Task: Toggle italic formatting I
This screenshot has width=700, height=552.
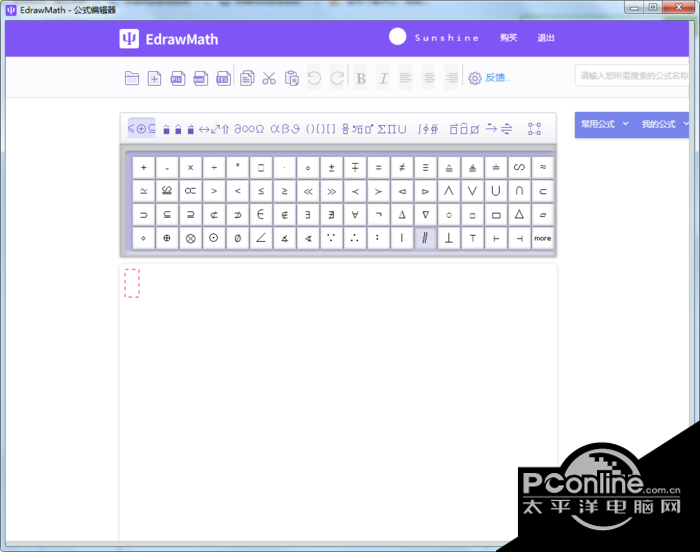Action: (x=383, y=78)
